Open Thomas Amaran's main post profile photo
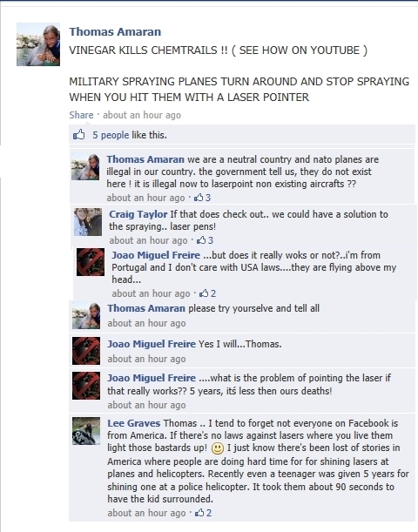This screenshot has height=532, width=418. [38, 44]
